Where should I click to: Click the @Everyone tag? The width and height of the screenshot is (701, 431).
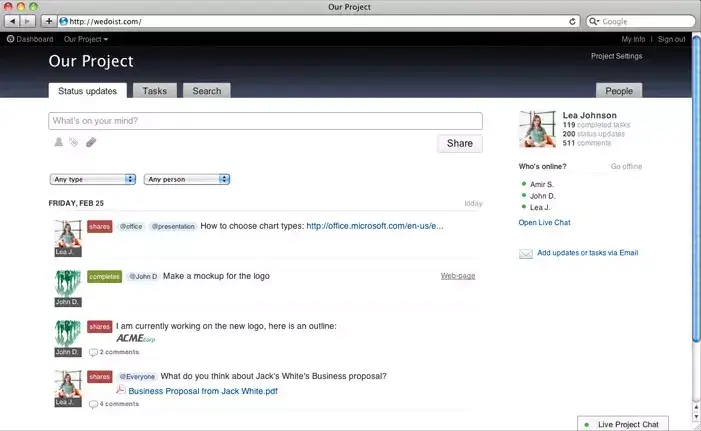click(x=137, y=376)
